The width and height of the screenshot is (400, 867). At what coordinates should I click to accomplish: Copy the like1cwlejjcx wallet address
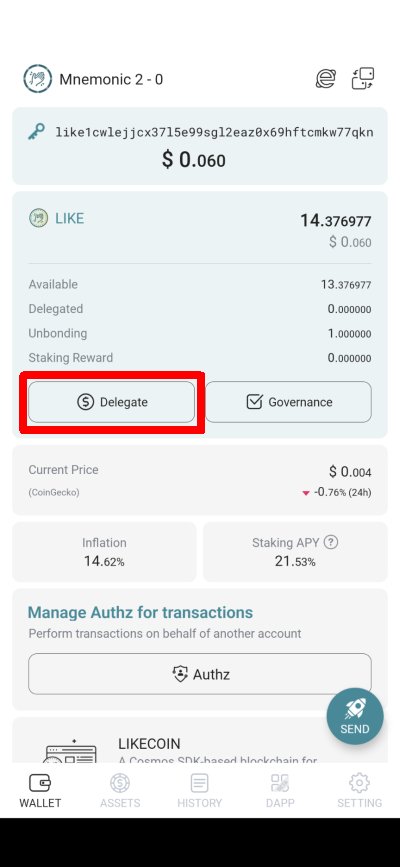pos(214,132)
